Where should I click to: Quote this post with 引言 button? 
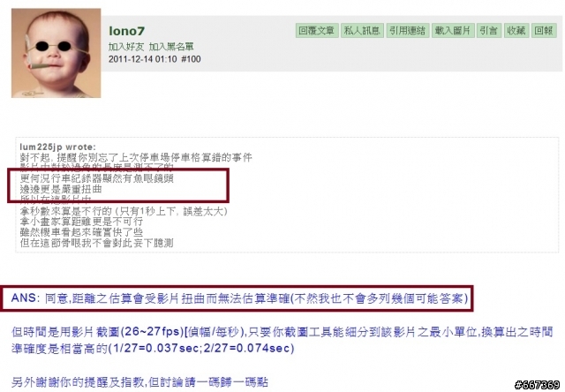click(488, 31)
